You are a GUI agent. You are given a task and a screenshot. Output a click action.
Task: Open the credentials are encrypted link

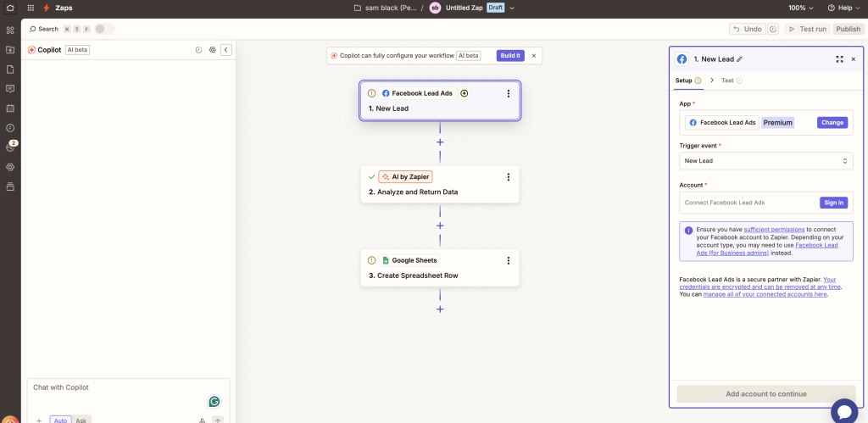[x=760, y=283]
